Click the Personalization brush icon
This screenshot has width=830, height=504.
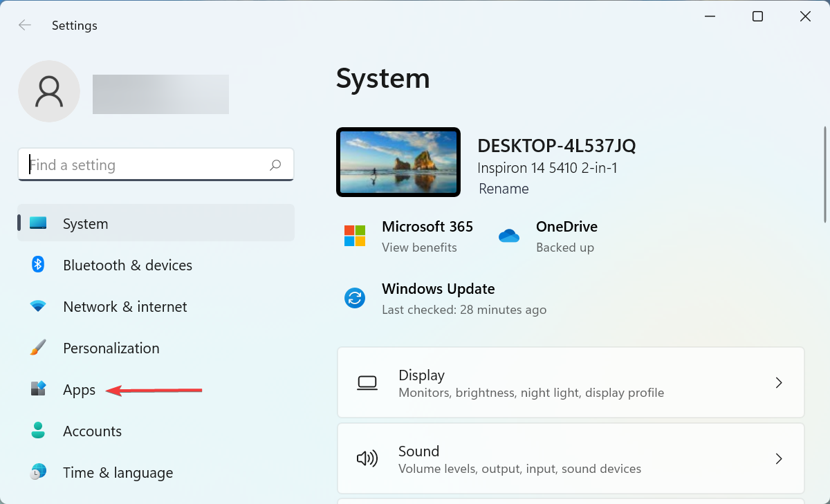[x=38, y=348]
